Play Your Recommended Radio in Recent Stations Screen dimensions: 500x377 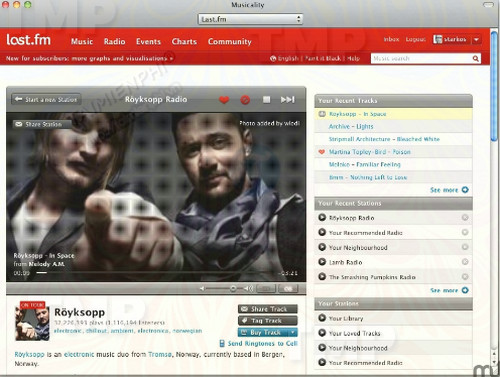(x=322, y=232)
